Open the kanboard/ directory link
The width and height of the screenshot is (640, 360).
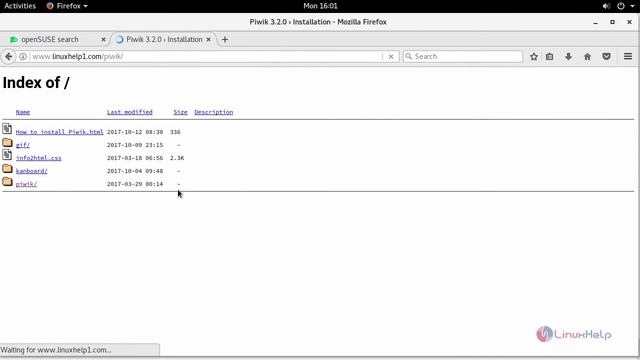pos(32,171)
